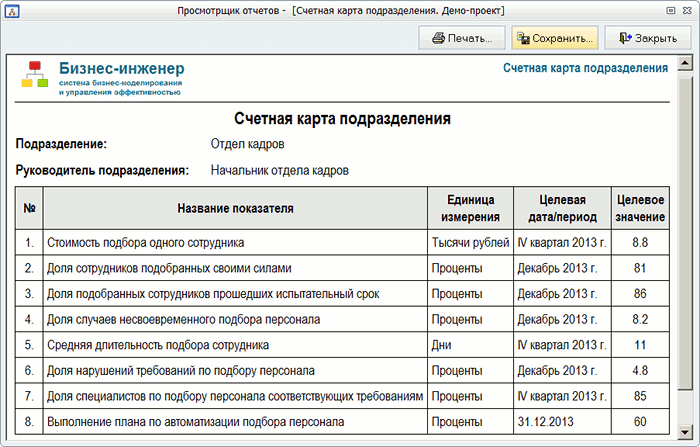Image resolution: width=700 pixels, height=447 pixels.
Task: Click the Закрыть button
Action: (648, 38)
